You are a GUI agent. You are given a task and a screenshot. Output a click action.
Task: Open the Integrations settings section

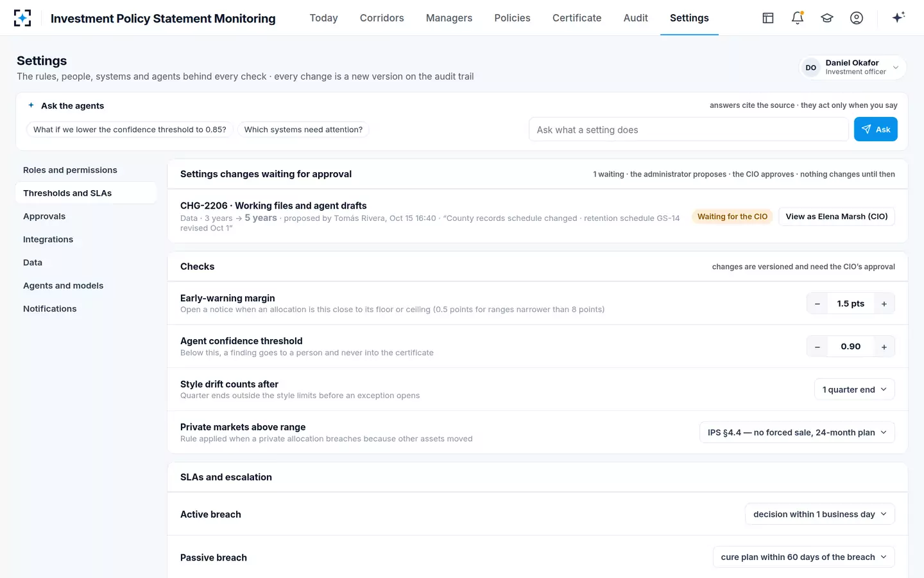86,240
